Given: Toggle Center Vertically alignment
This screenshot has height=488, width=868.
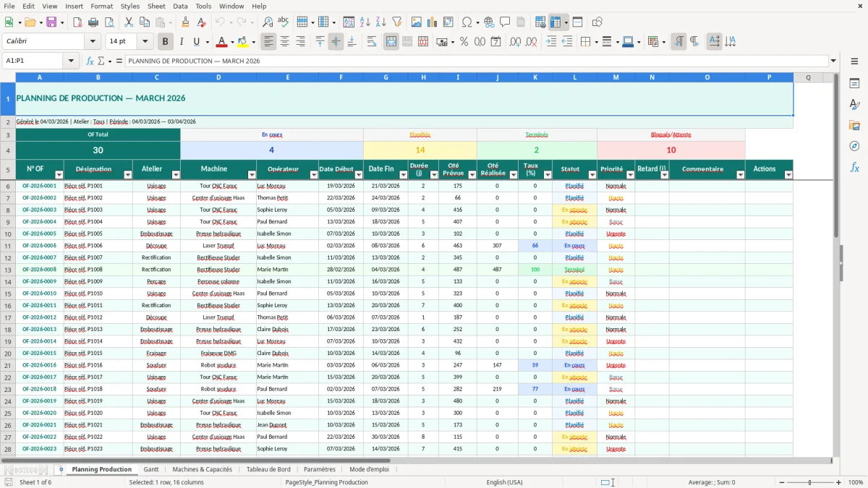Looking at the screenshot, I should click(336, 42).
